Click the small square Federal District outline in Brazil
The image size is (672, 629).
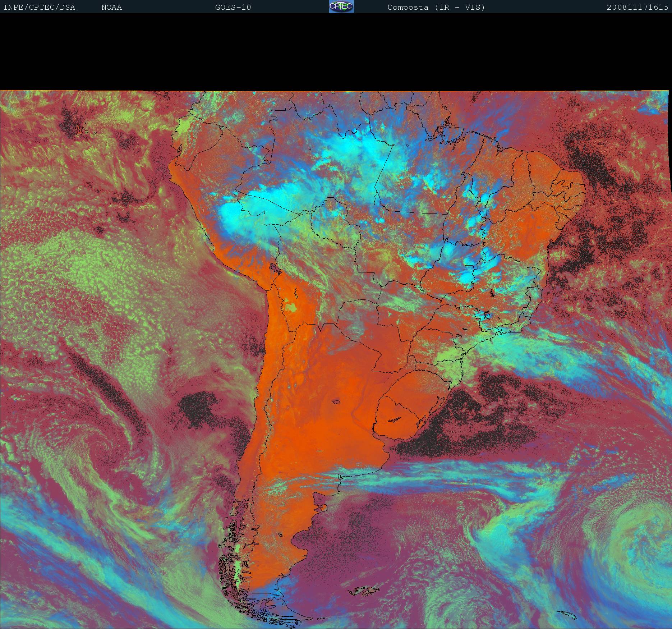point(469,268)
